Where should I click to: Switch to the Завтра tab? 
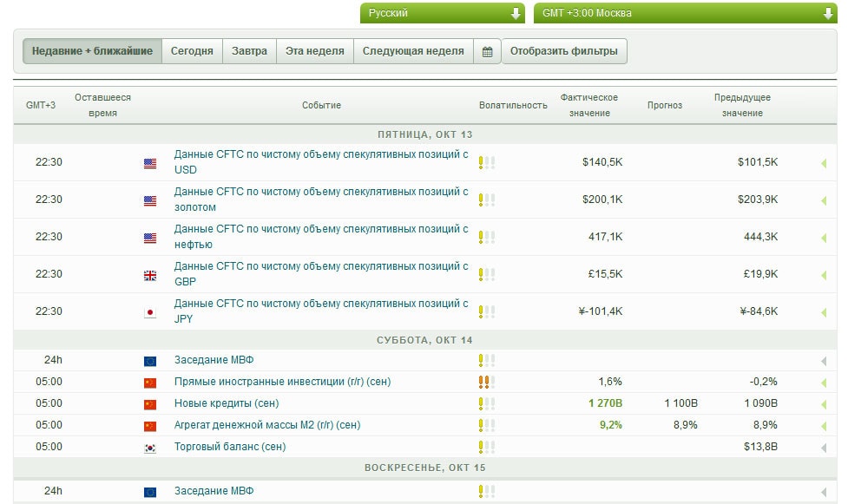(250, 51)
